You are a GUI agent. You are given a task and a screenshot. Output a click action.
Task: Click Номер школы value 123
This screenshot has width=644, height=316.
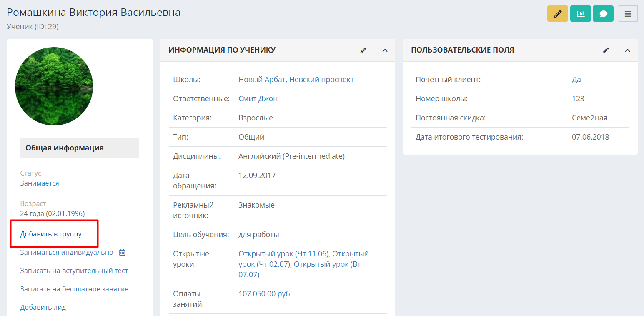point(578,98)
